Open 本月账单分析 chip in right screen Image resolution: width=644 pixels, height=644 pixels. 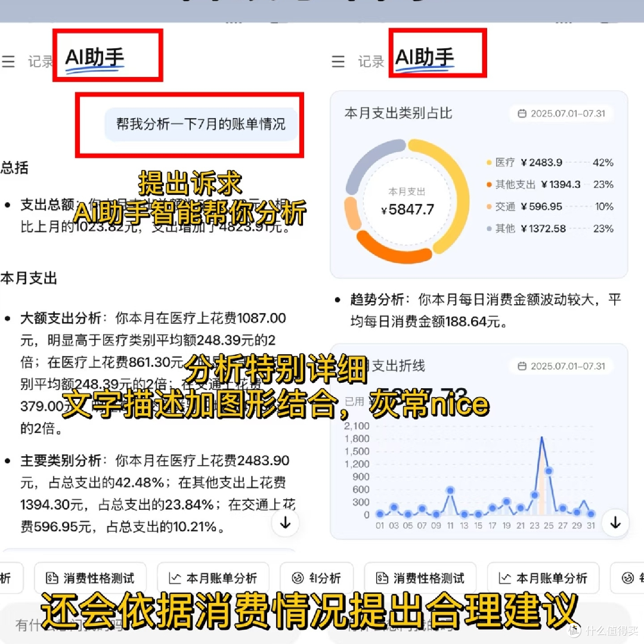543,578
